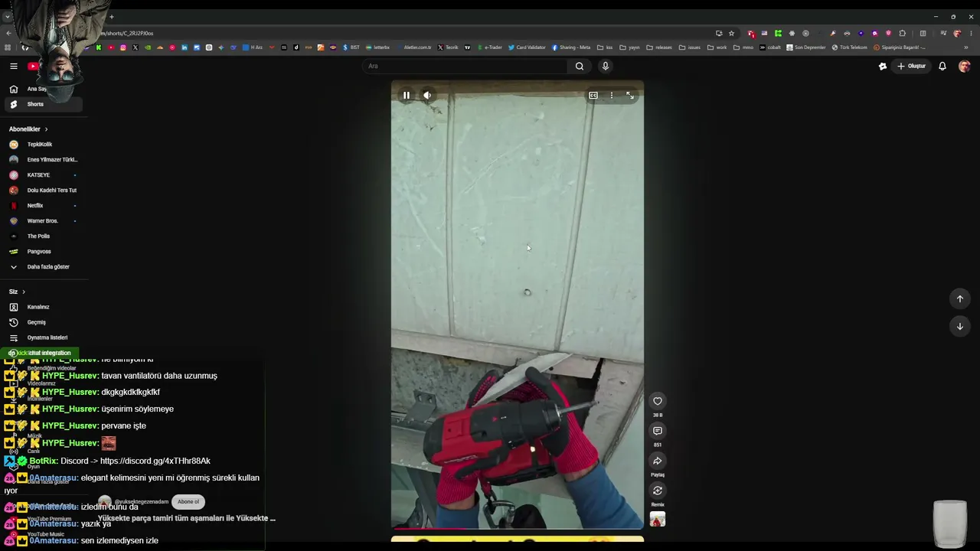This screenshot has height=551, width=980.
Task: Open the BIST bookmark
Action: (x=351, y=47)
